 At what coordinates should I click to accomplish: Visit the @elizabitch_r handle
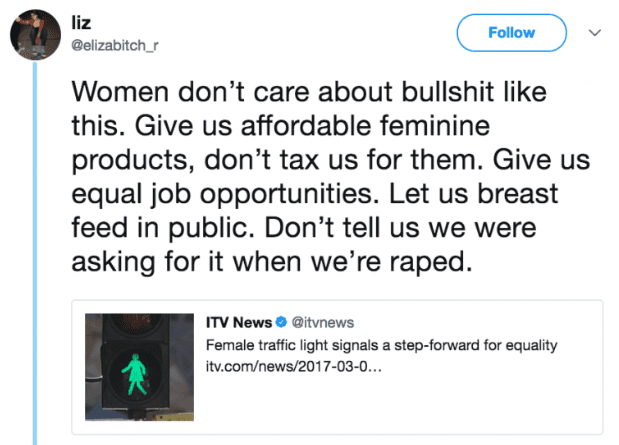pos(114,46)
